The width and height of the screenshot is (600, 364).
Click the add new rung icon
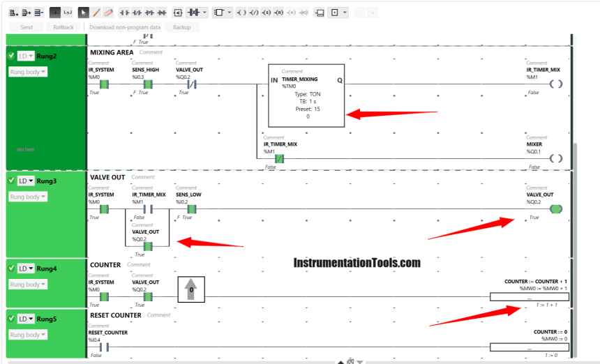pyautogui.click(x=14, y=13)
